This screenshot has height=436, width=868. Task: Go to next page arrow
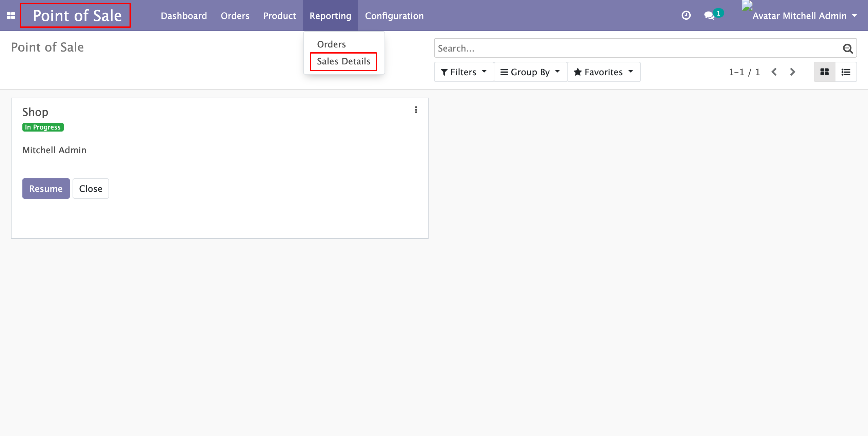[792, 72]
